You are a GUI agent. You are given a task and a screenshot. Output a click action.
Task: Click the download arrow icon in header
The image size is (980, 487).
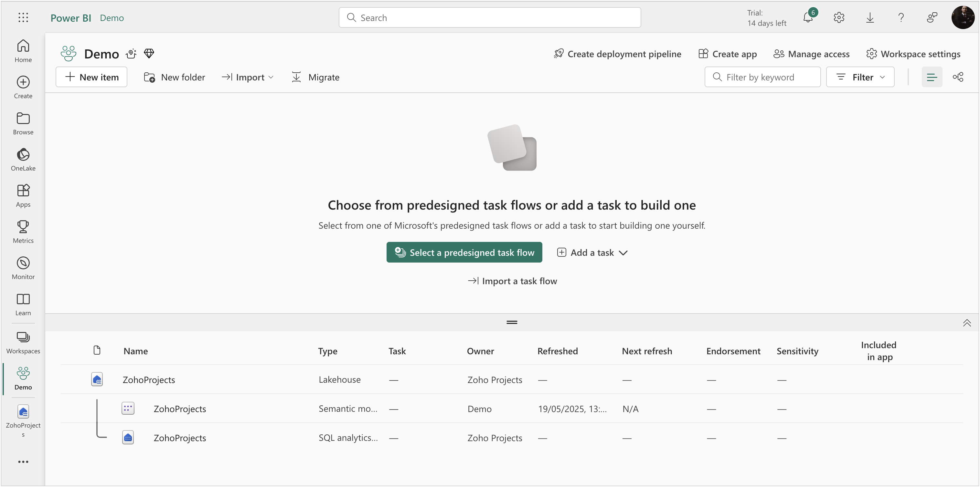[870, 17]
